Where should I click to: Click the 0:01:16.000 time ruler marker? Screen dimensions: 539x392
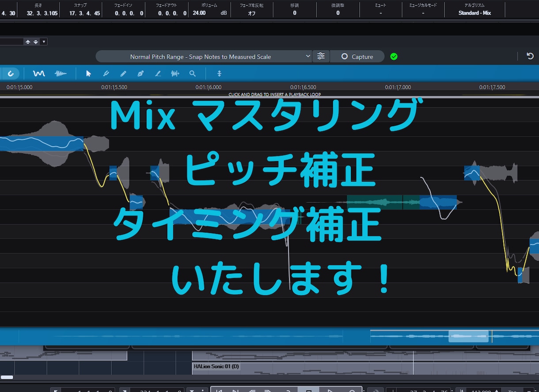click(208, 87)
